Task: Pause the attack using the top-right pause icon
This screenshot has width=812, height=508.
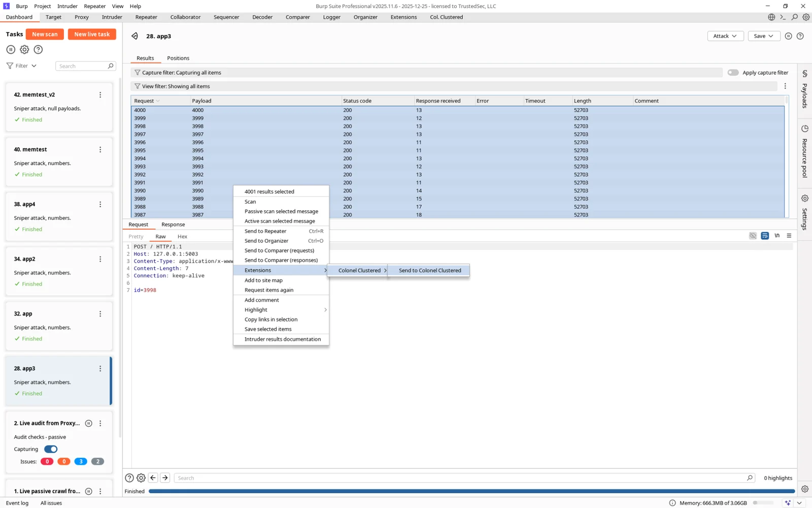Action: click(788, 36)
